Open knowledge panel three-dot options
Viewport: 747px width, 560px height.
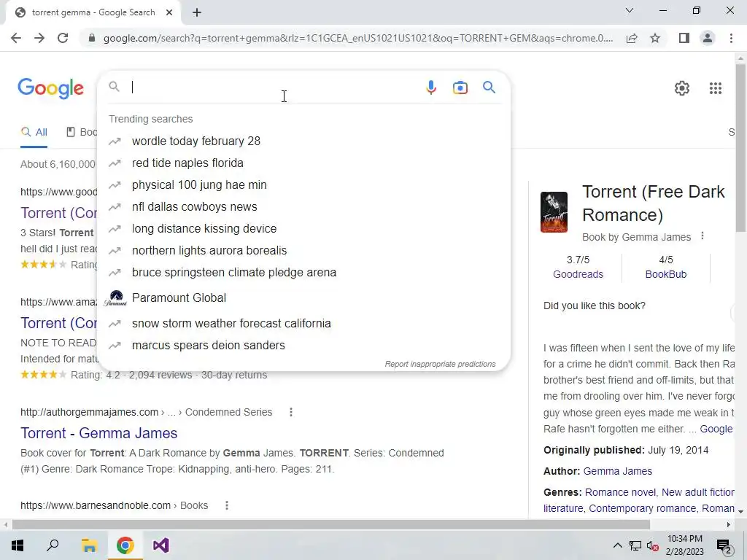703,236
